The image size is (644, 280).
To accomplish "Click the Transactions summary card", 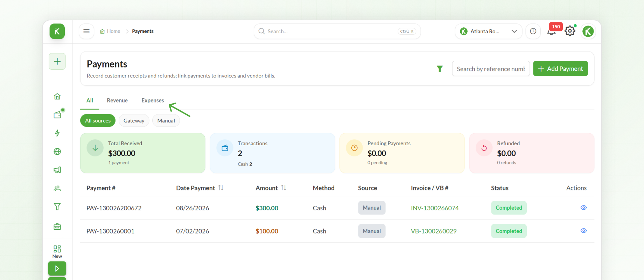I will click(272, 153).
